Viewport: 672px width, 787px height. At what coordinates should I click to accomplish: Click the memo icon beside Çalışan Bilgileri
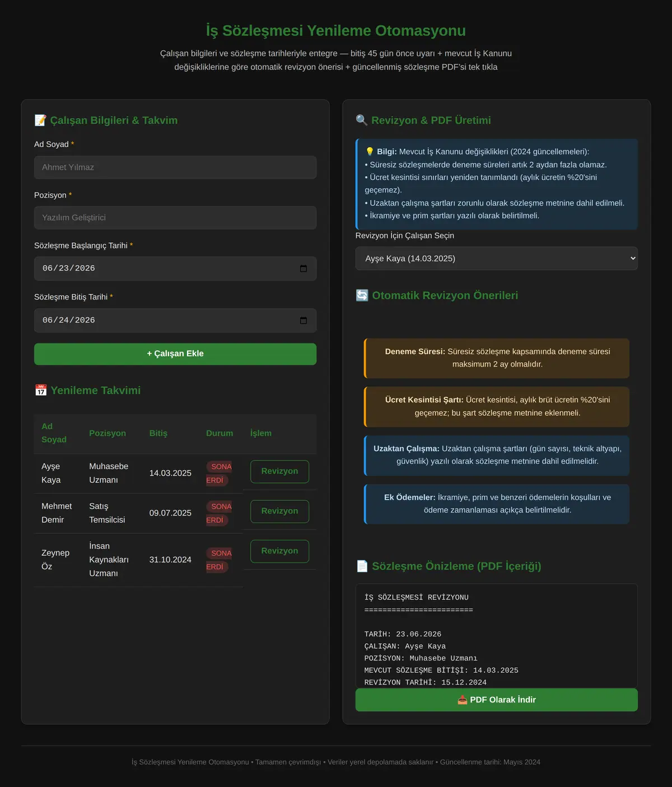(x=40, y=120)
